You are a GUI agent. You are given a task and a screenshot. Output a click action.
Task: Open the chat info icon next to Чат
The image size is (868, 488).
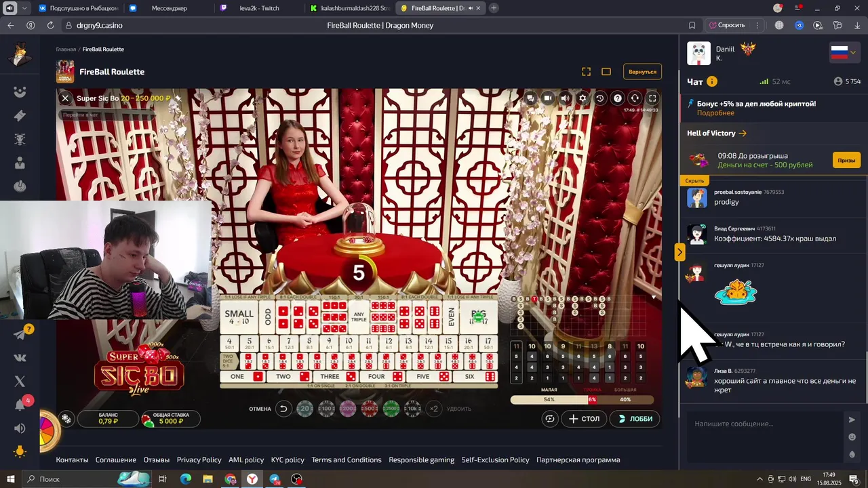pos(712,81)
